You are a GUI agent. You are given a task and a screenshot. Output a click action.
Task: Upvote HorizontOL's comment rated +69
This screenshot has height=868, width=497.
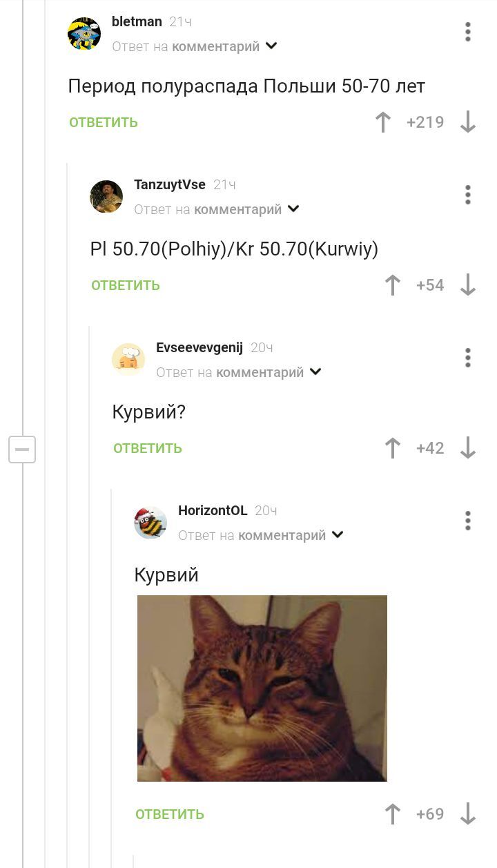(x=393, y=814)
